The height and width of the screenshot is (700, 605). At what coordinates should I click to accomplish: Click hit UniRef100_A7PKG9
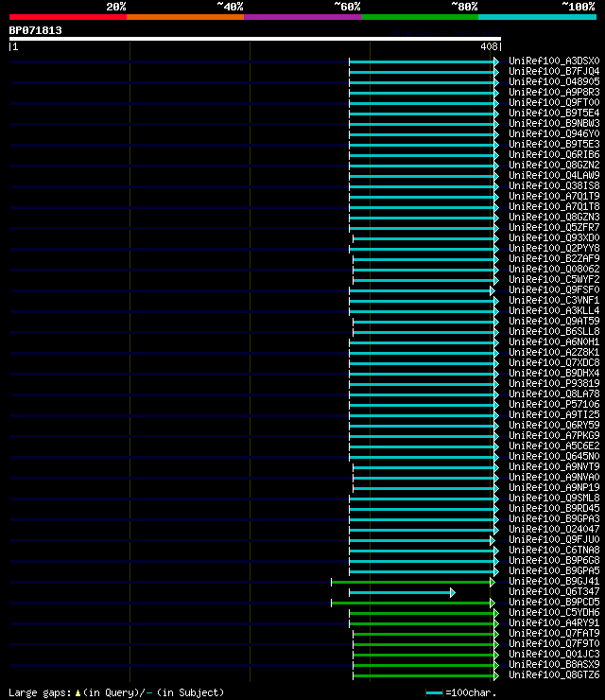click(554, 436)
